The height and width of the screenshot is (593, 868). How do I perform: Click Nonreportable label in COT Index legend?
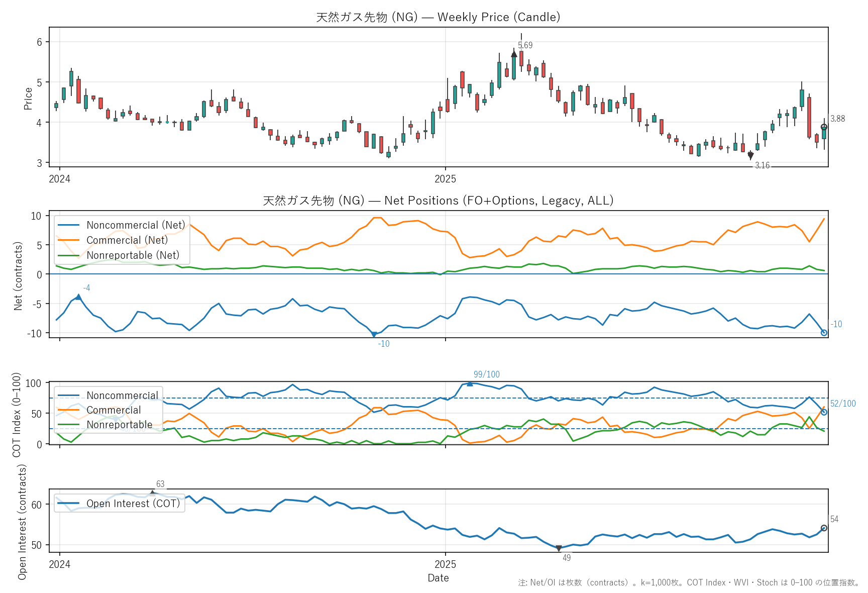pos(119,425)
